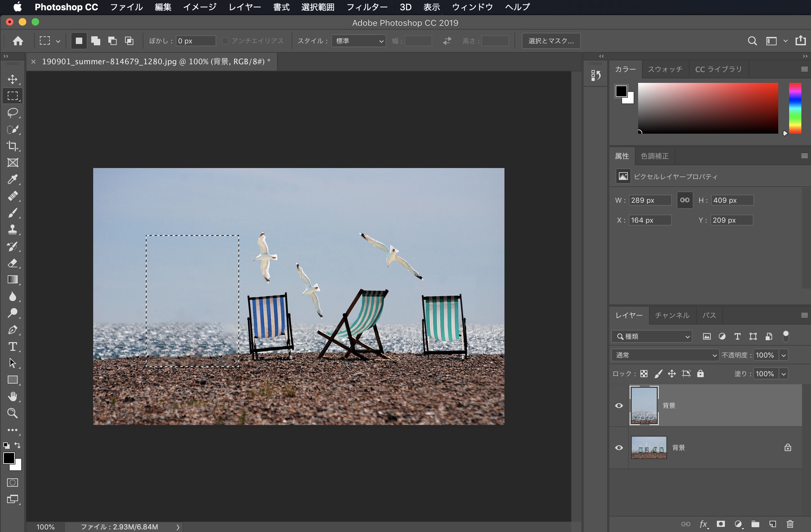
Task: Select the Horizontal Type tool
Action: coord(13,346)
